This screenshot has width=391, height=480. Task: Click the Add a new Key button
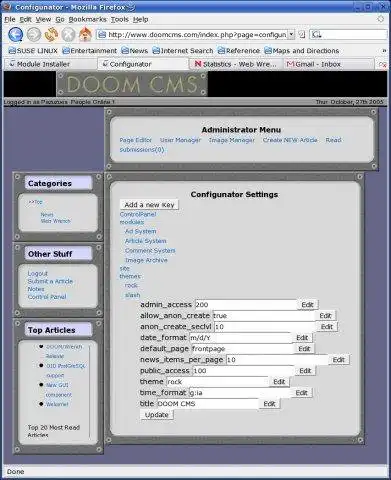pos(149,205)
